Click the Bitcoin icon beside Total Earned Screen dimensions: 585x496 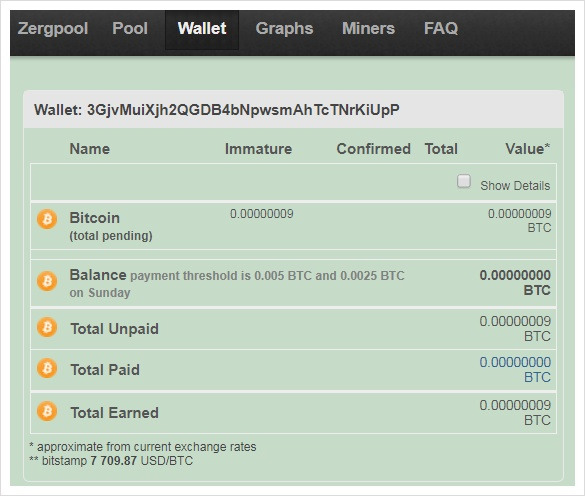point(47,411)
